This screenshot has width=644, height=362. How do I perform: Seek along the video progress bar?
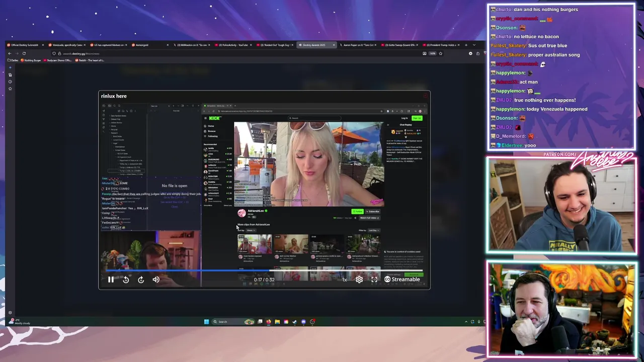264,271
